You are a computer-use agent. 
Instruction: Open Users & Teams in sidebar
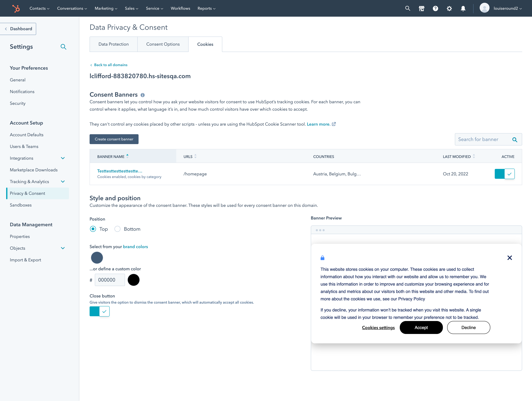point(24,147)
